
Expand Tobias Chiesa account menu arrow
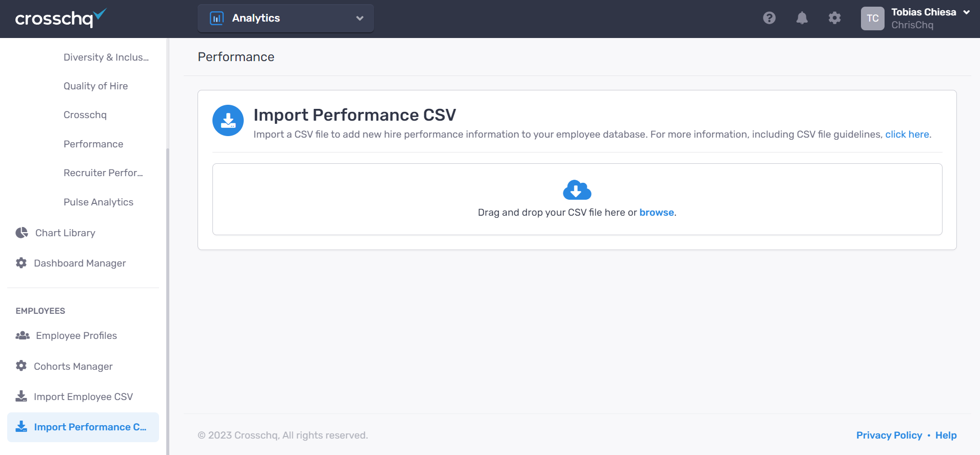click(967, 12)
